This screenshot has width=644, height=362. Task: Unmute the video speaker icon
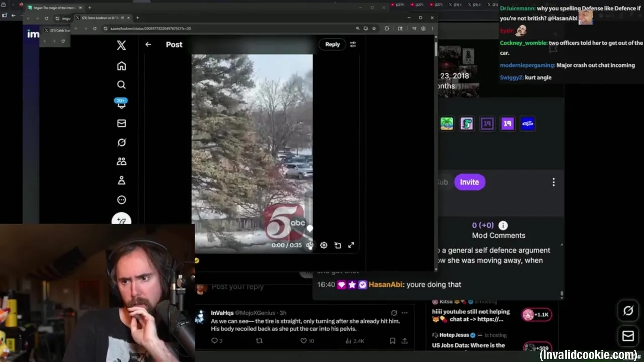coord(310,245)
